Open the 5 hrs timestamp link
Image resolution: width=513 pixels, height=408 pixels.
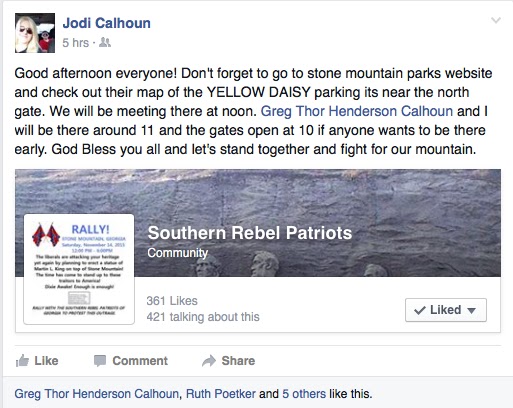coord(76,43)
